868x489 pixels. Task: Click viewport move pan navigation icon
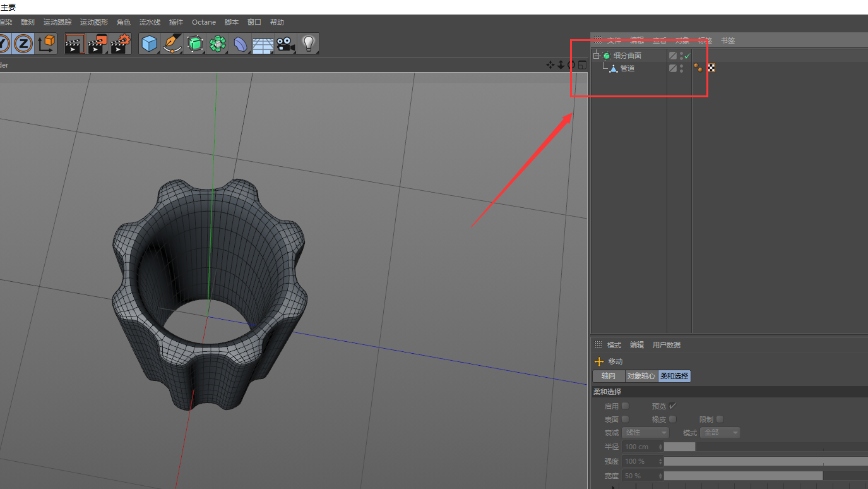coord(550,64)
